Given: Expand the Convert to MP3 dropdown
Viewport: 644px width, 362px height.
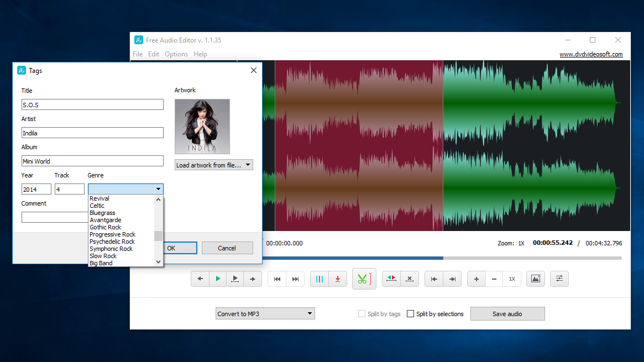Looking at the screenshot, I should pyautogui.click(x=265, y=314).
